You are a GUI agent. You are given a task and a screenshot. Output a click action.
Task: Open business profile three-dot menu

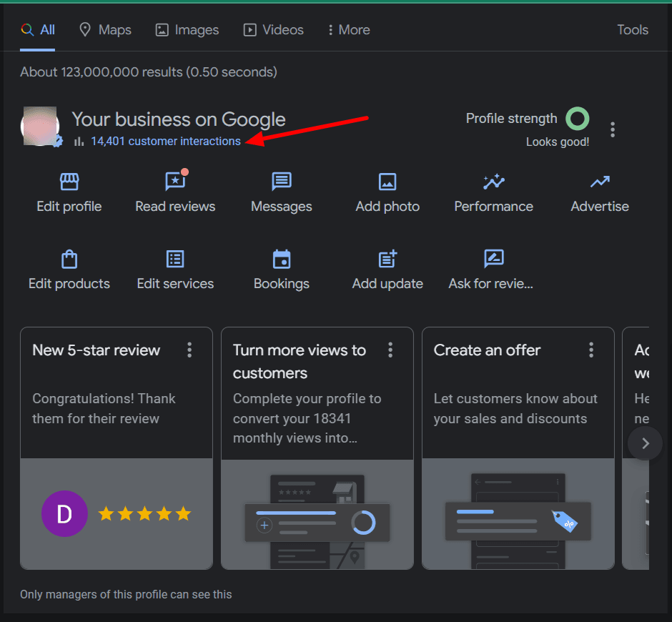coord(613,129)
